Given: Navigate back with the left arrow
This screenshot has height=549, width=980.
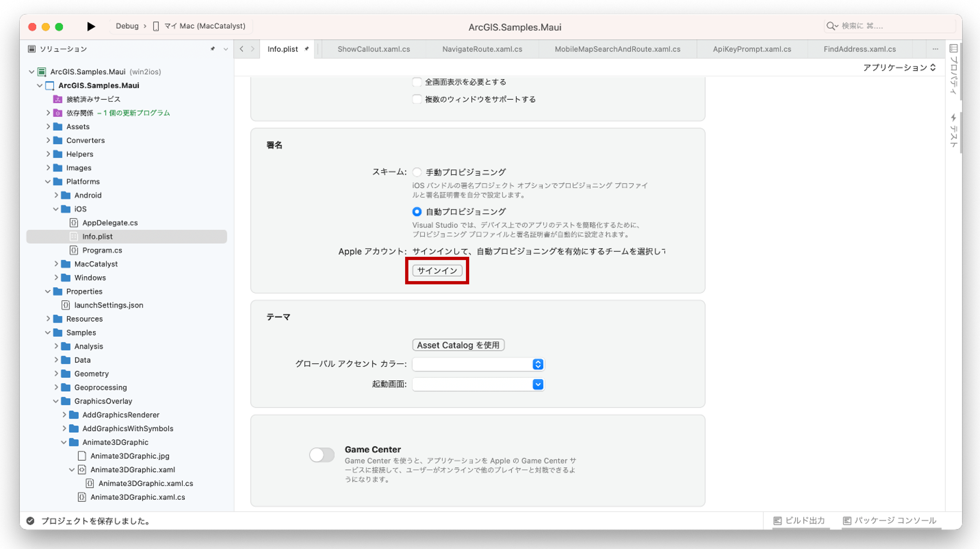Looking at the screenshot, I should pyautogui.click(x=242, y=49).
